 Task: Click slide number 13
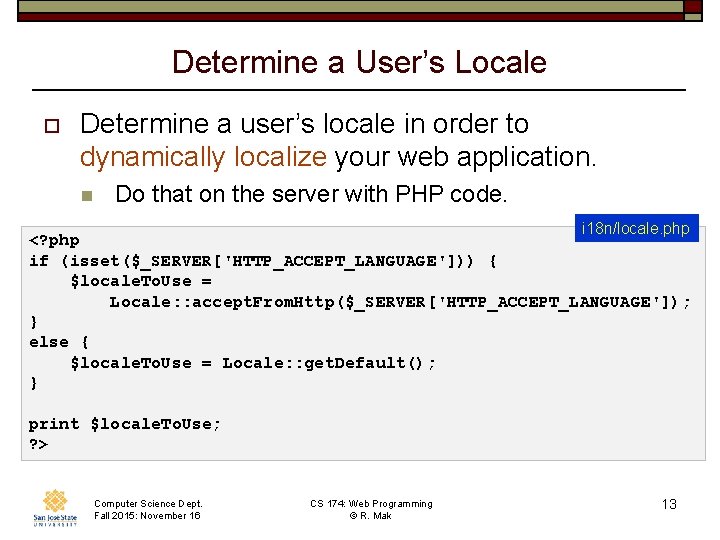point(669,504)
